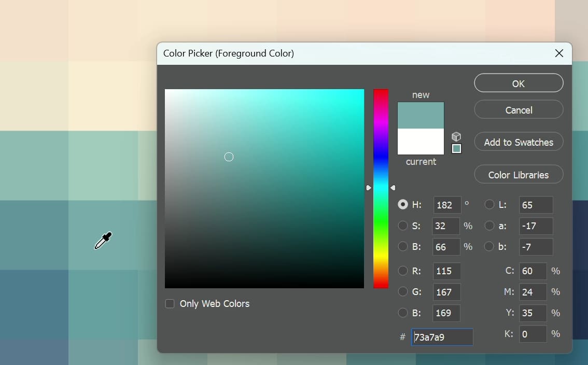Select the a radio button for Lab mode
The height and width of the screenshot is (365, 588).
[489, 226]
